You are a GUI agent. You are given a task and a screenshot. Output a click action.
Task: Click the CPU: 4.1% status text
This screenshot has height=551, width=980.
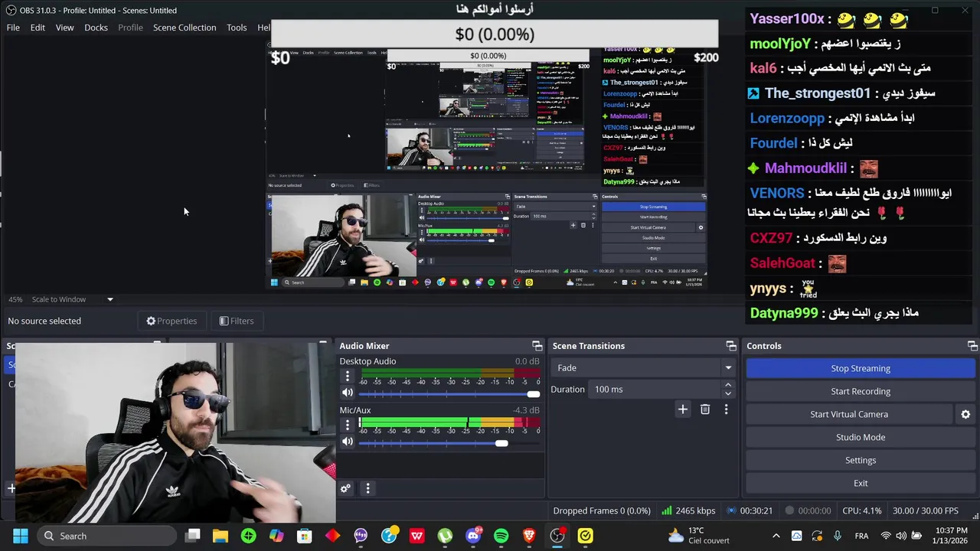click(x=861, y=510)
